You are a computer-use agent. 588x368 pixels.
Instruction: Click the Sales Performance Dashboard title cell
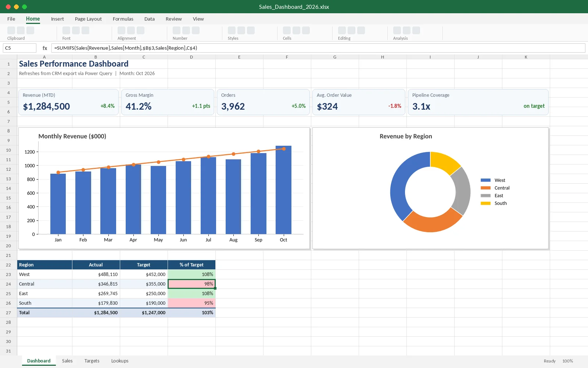point(74,64)
